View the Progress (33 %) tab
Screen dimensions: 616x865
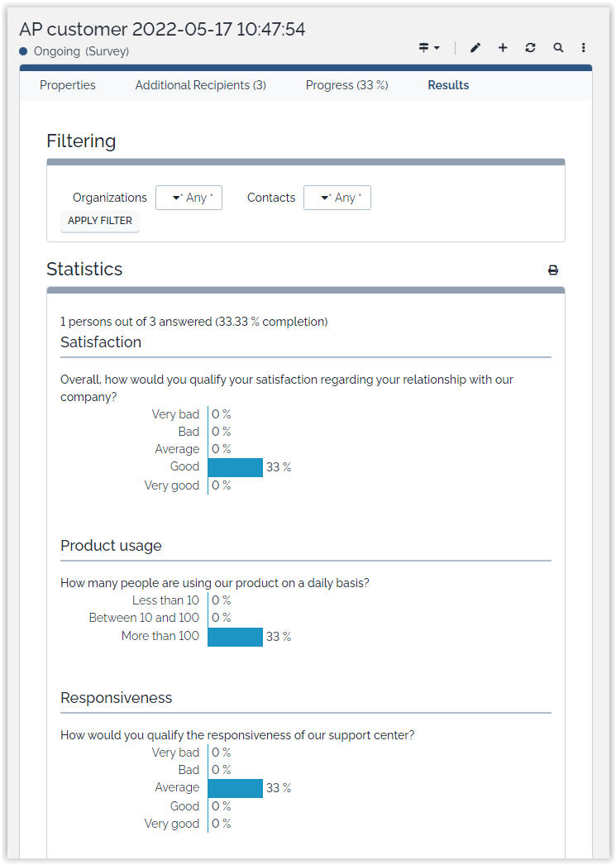[346, 85]
